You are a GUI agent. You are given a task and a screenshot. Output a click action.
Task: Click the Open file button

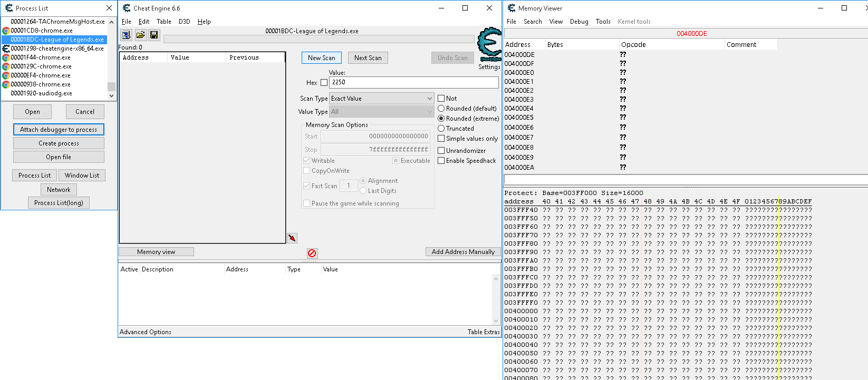[x=59, y=157]
